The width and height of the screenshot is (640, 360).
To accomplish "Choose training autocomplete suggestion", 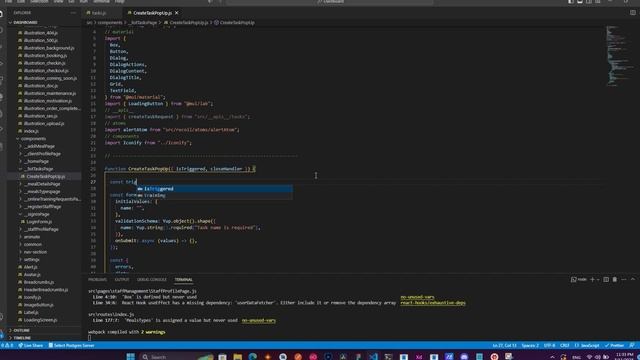I will (x=214, y=196).
